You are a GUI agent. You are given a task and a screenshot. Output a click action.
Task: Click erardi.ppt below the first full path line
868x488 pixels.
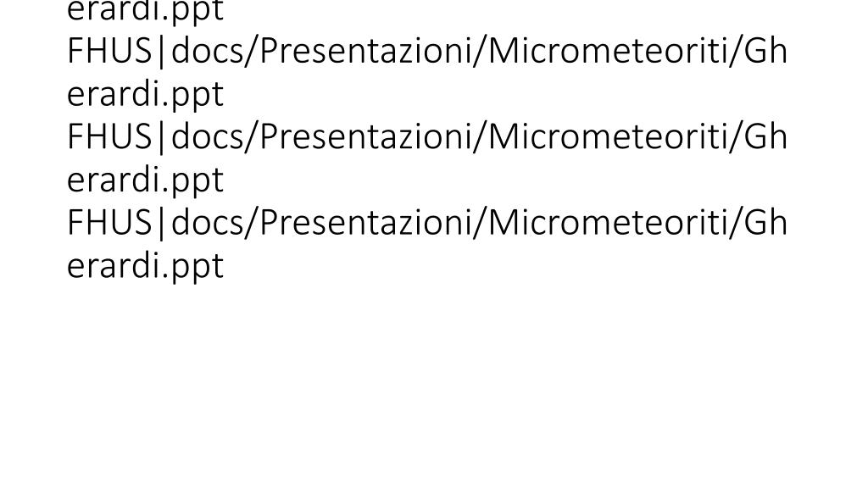145,95
